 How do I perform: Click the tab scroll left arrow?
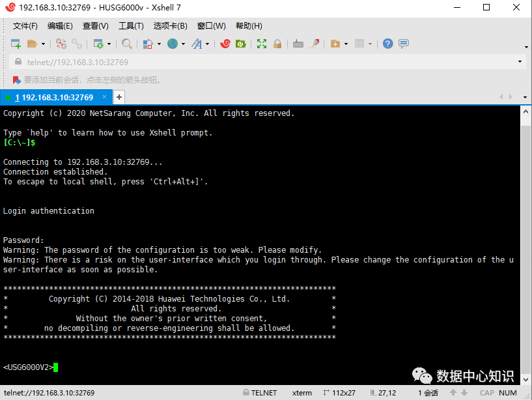(501, 97)
